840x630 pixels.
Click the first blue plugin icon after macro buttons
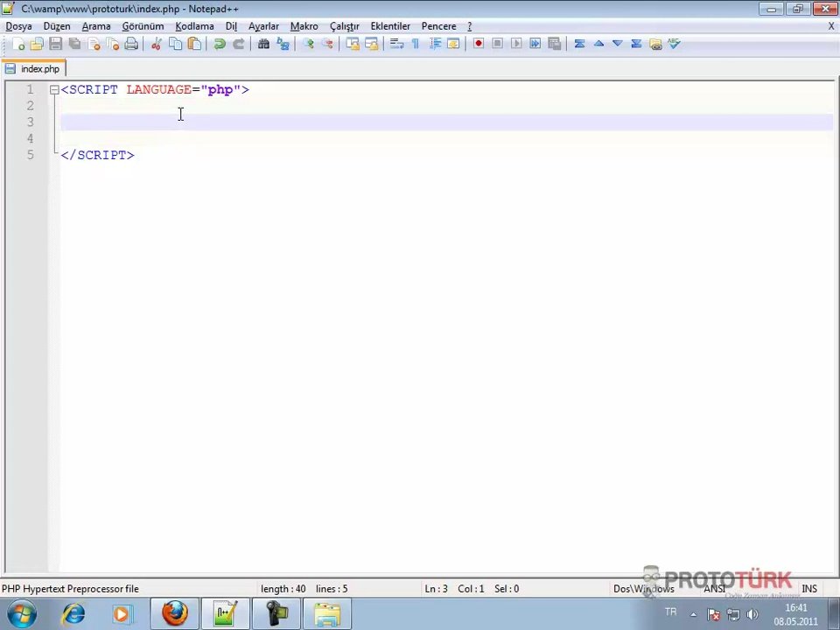click(579, 44)
